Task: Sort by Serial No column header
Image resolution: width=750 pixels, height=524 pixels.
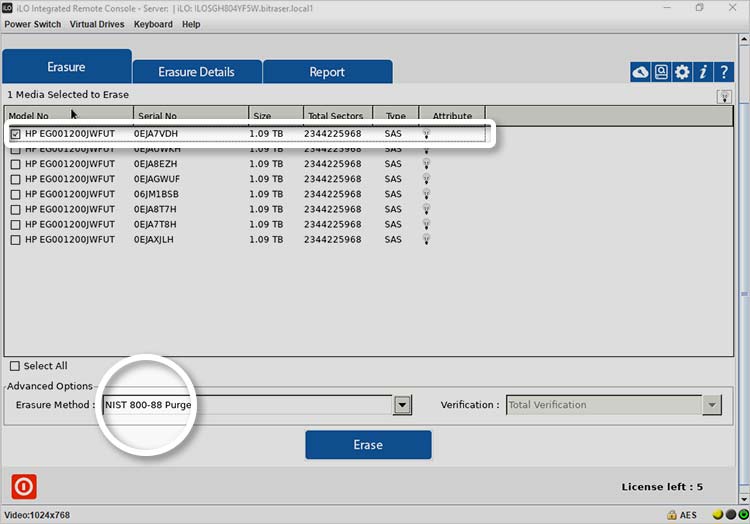Action: point(191,116)
